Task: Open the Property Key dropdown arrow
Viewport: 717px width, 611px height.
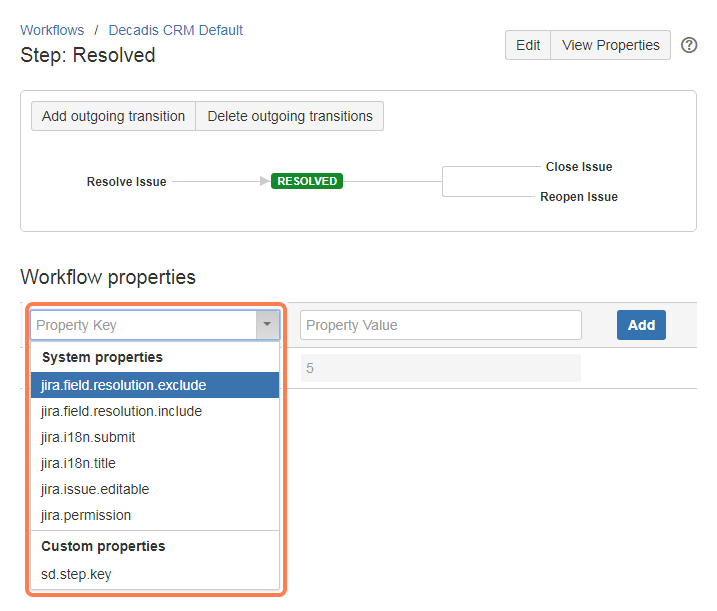Action: (x=267, y=325)
